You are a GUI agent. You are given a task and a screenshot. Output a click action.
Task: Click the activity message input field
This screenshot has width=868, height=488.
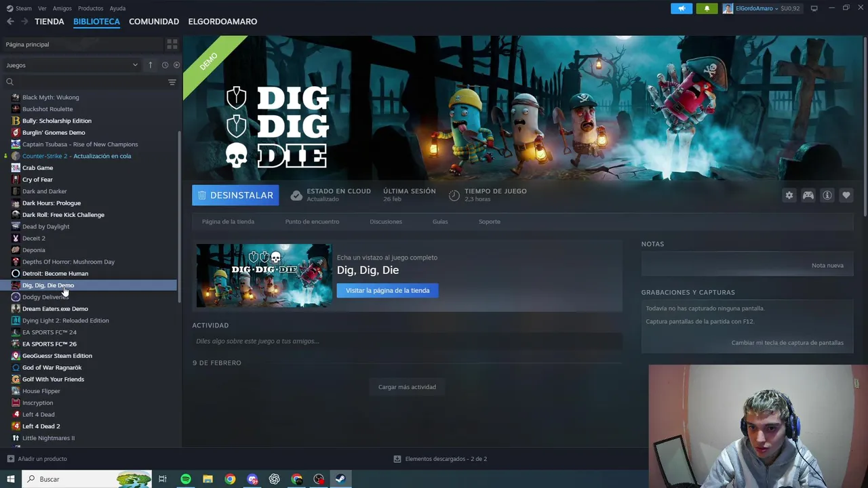click(x=407, y=341)
